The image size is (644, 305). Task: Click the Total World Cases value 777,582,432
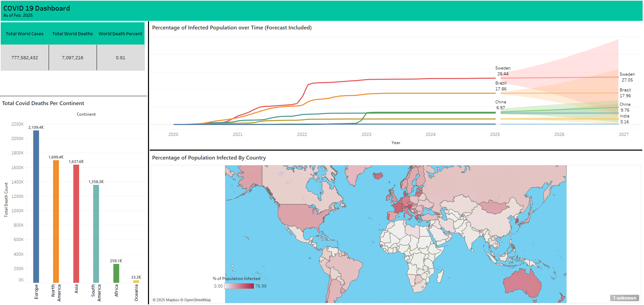coord(25,58)
